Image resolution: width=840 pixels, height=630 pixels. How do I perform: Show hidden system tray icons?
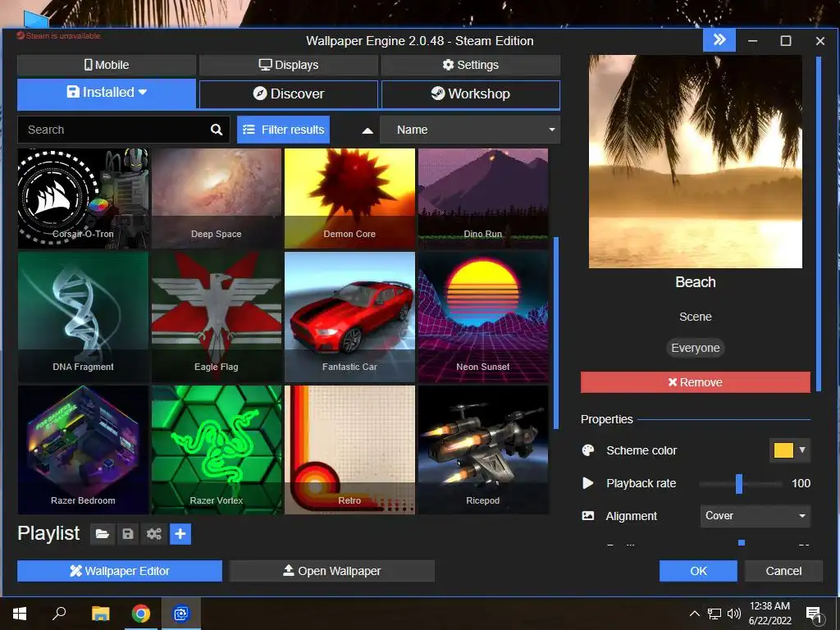(x=694, y=614)
